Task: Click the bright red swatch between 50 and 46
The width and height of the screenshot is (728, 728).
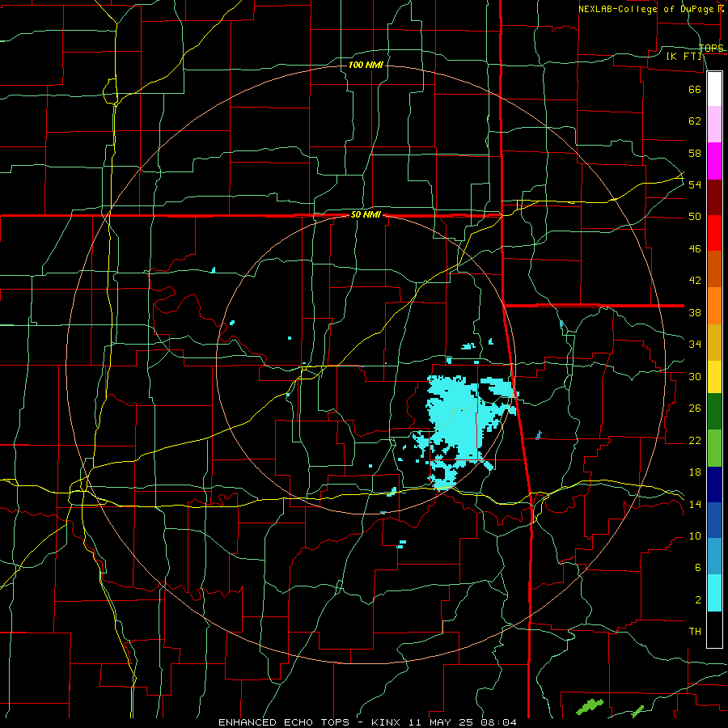Action: coord(714,233)
